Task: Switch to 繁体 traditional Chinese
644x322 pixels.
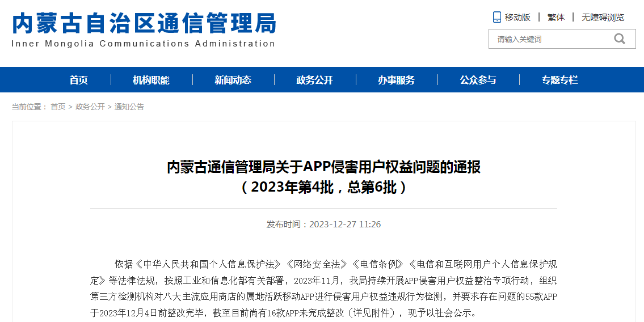Action: (x=556, y=18)
